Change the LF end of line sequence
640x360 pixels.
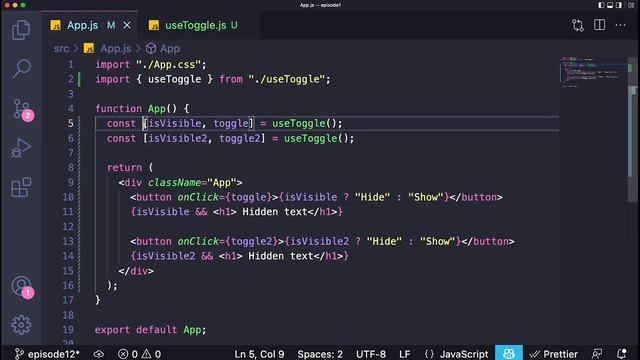coord(404,354)
